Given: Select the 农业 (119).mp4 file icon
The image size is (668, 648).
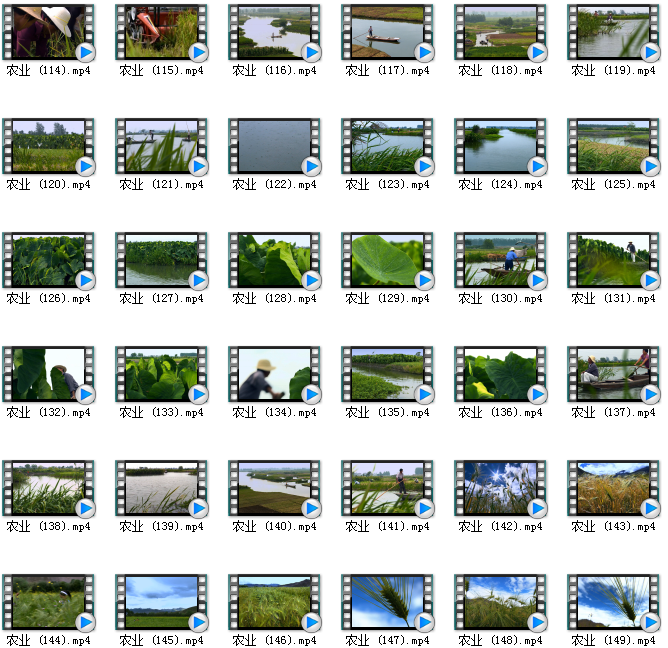Looking at the screenshot, I should 613,32.
